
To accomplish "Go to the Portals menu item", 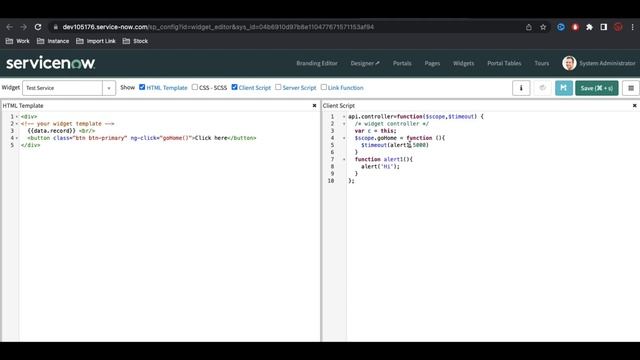I will 402,63.
